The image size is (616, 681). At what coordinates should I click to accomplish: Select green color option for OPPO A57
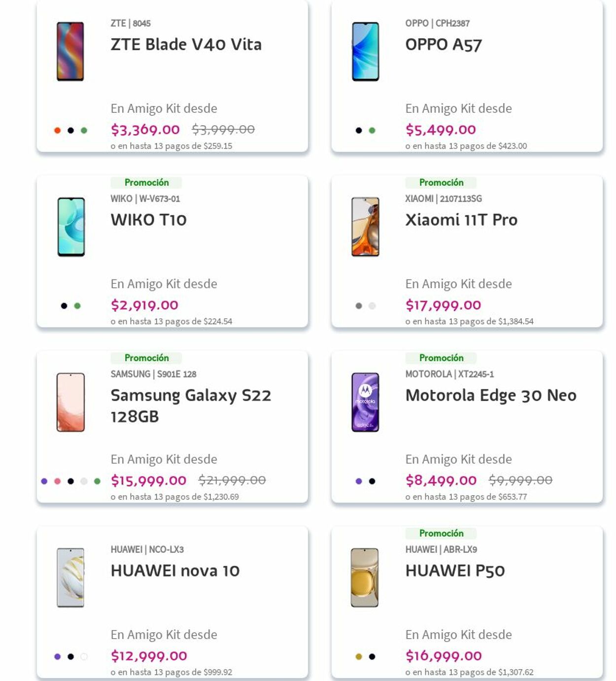point(372,130)
